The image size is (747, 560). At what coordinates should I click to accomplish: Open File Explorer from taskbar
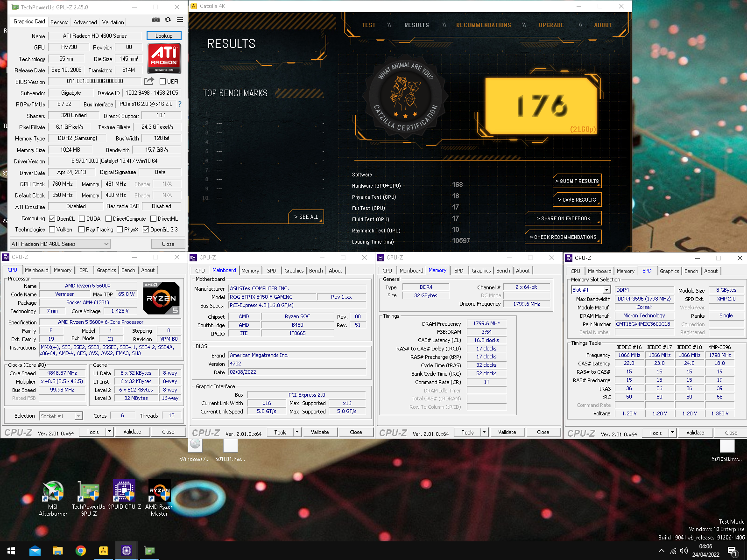(x=58, y=551)
